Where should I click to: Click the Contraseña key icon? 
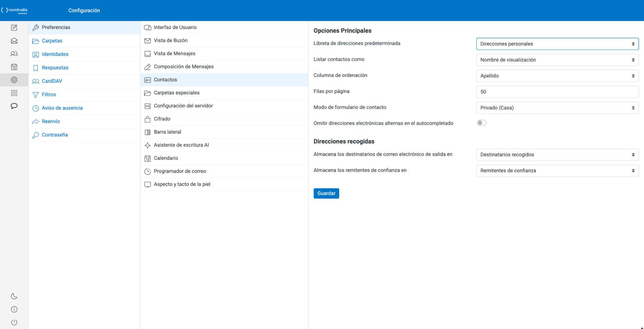pos(36,135)
